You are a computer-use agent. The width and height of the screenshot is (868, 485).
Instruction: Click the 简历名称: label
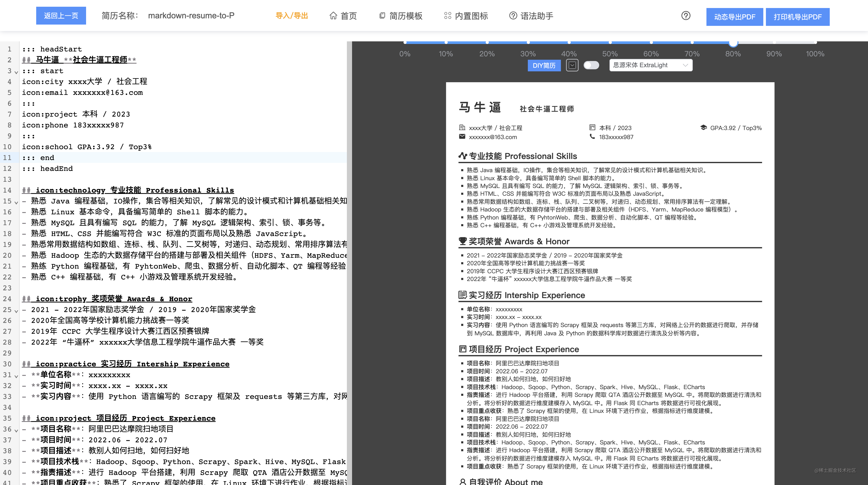click(120, 16)
